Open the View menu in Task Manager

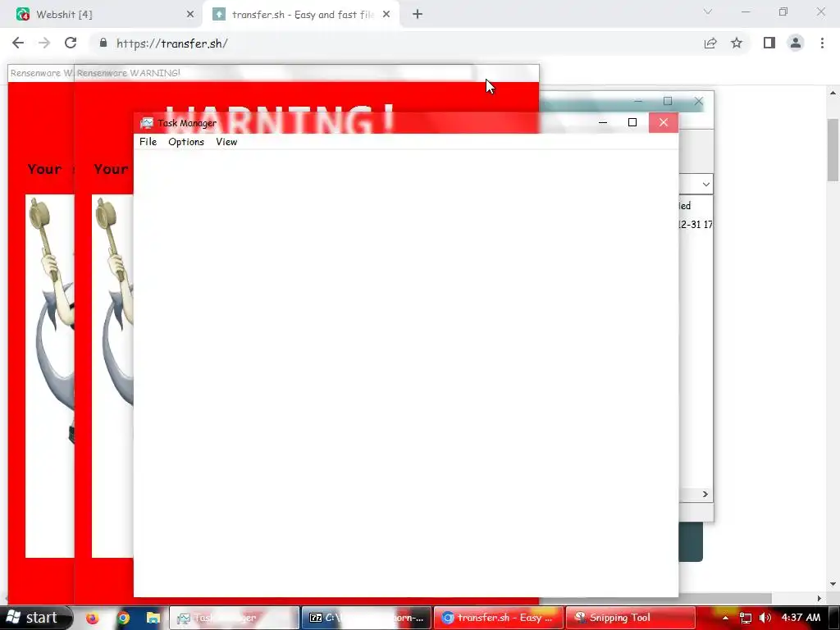[x=226, y=142]
